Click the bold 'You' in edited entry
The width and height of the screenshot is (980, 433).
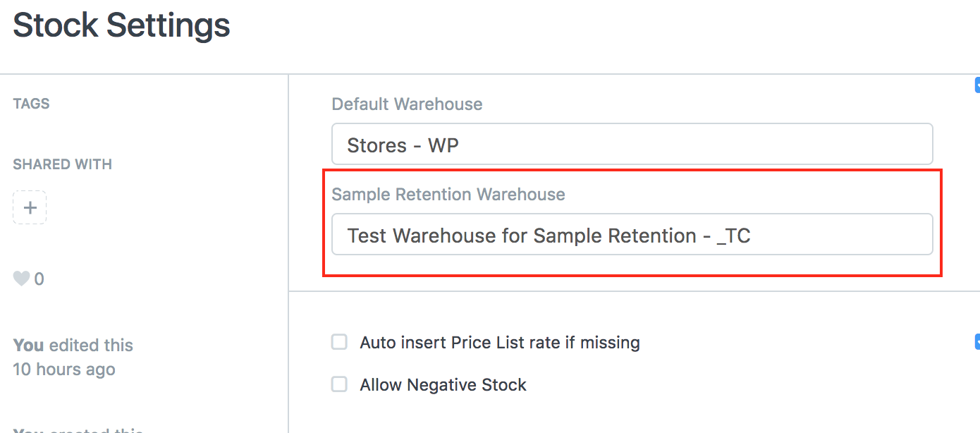(x=28, y=346)
